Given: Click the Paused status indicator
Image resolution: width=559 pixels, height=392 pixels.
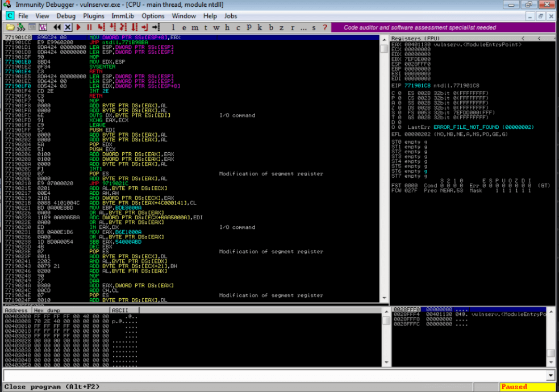Looking at the screenshot, I should [527, 387].
